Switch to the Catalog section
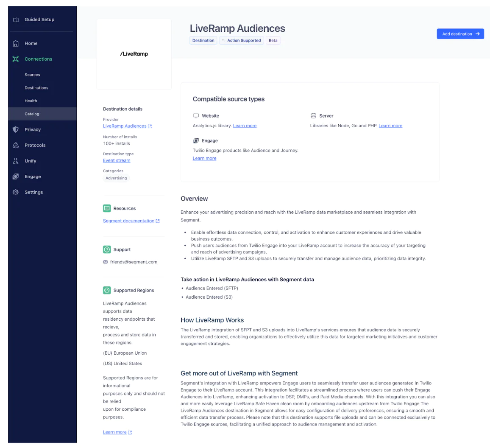The height and width of the screenshot is (448, 490). [x=32, y=114]
